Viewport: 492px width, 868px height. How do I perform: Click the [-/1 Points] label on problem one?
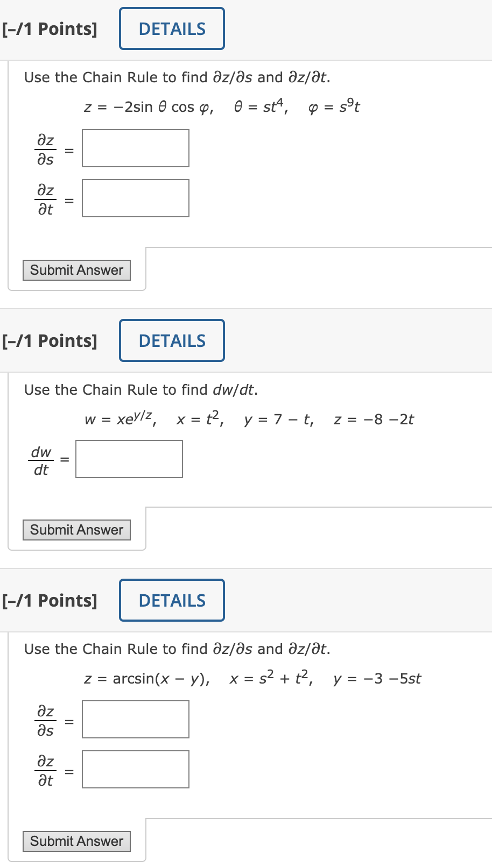tap(49, 29)
